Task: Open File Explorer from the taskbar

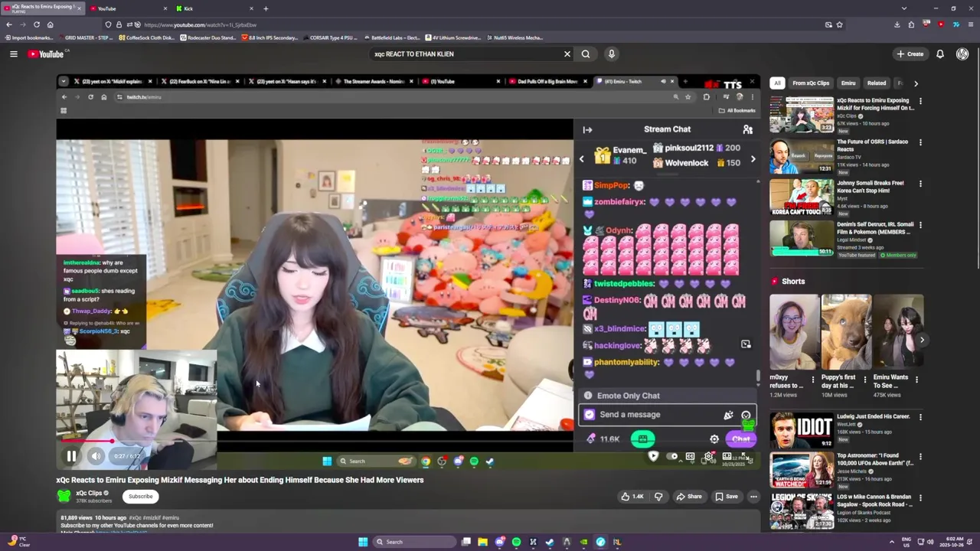Action: (482, 542)
